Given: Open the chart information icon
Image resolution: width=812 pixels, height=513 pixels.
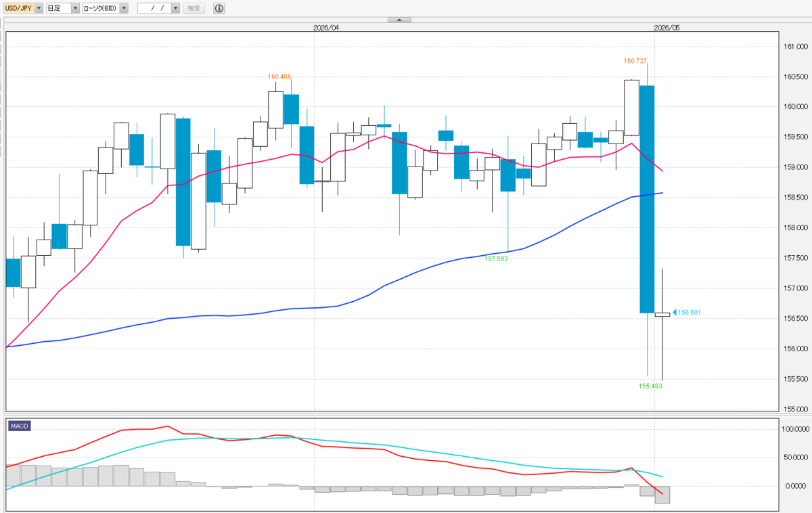Looking at the screenshot, I should coord(219,8).
